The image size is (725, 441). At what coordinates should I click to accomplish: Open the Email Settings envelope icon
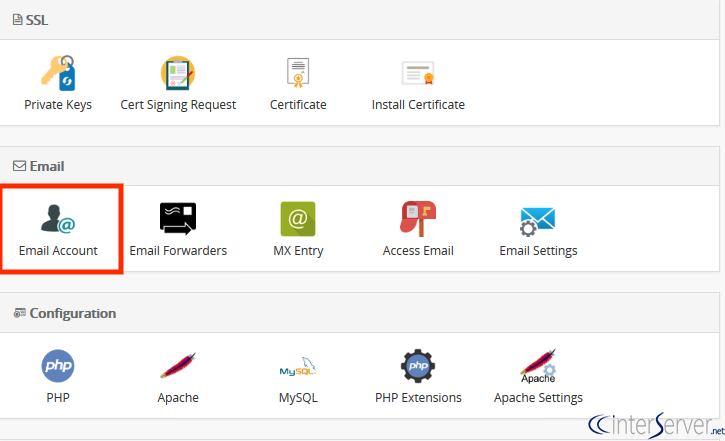pyautogui.click(x=538, y=220)
